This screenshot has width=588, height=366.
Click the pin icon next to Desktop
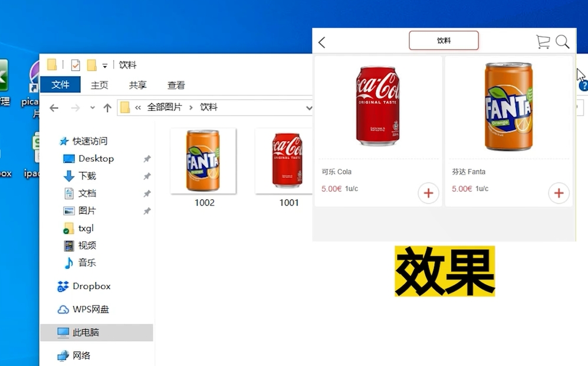(x=147, y=159)
